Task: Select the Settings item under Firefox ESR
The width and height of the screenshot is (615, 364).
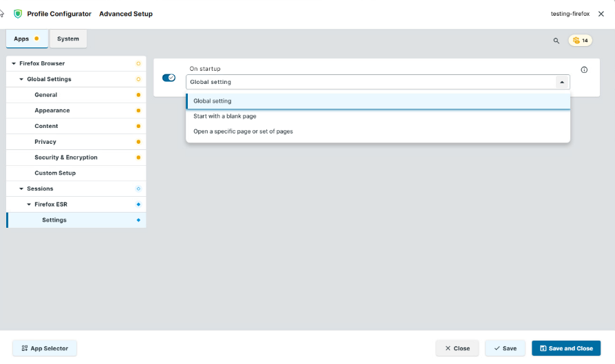Action: pos(76,220)
